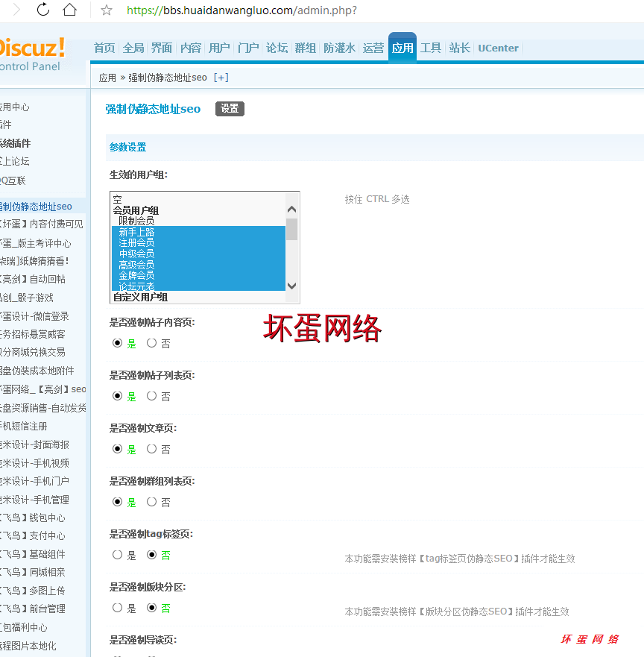Click the browser reload icon
The height and width of the screenshot is (657, 644).
[43, 9]
